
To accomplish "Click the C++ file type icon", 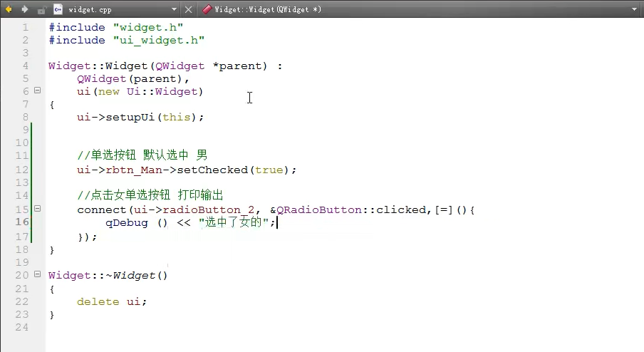I will 58,9.
